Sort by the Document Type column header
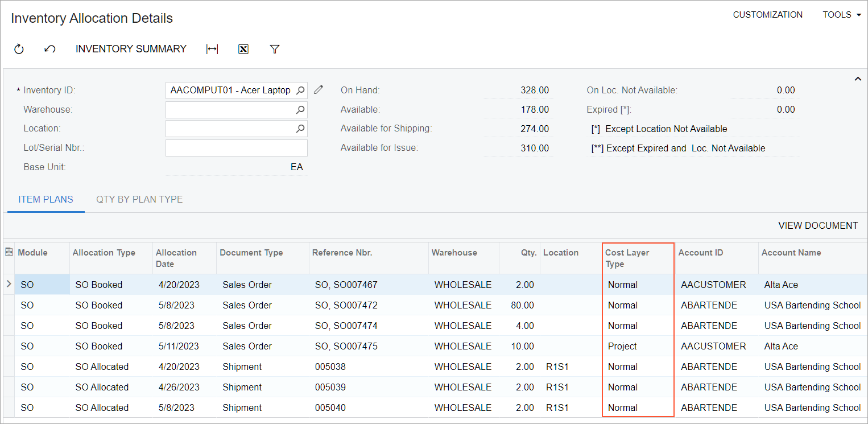Image resolution: width=868 pixels, height=424 pixels. point(263,257)
